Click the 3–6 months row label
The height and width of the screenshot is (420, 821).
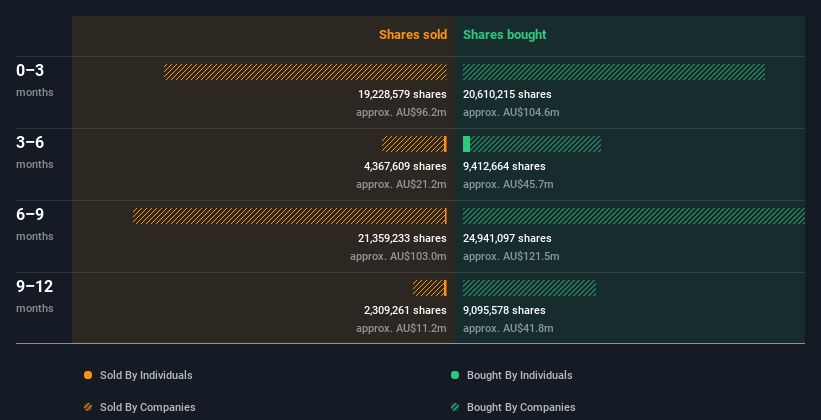(x=35, y=152)
